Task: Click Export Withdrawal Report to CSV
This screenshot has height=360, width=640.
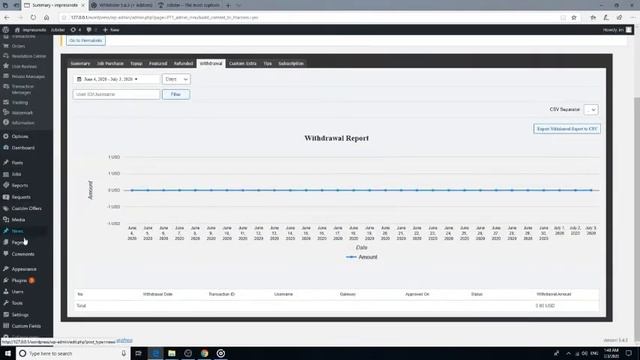Action: tap(567, 129)
